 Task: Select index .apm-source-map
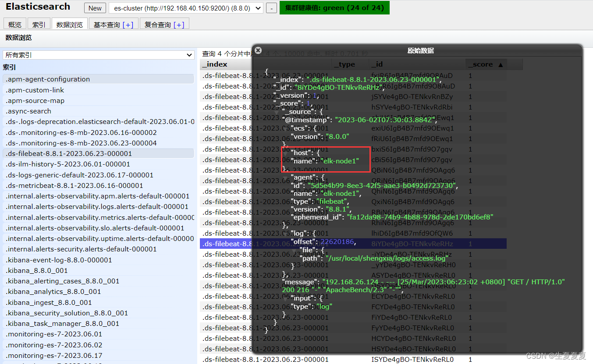coord(99,100)
